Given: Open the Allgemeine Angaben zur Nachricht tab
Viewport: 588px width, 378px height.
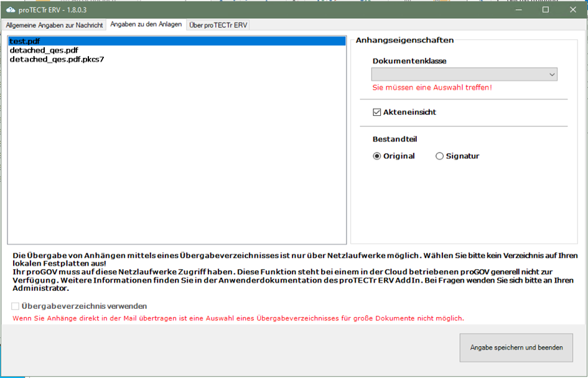Looking at the screenshot, I should pyautogui.click(x=54, y=25).
